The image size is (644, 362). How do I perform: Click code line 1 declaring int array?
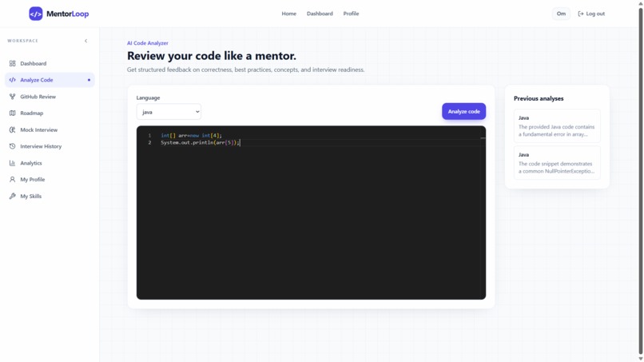pyautogui.click(x=191, y=135)
